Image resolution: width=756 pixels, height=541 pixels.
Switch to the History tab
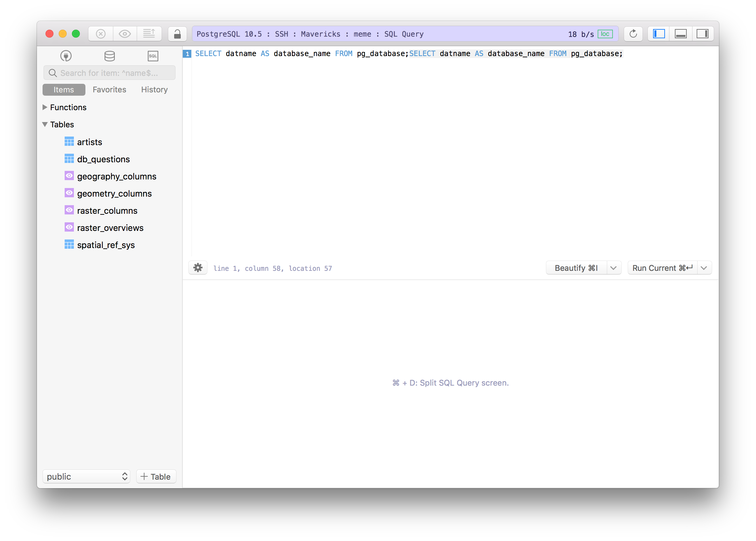click(x=154, y=89)
